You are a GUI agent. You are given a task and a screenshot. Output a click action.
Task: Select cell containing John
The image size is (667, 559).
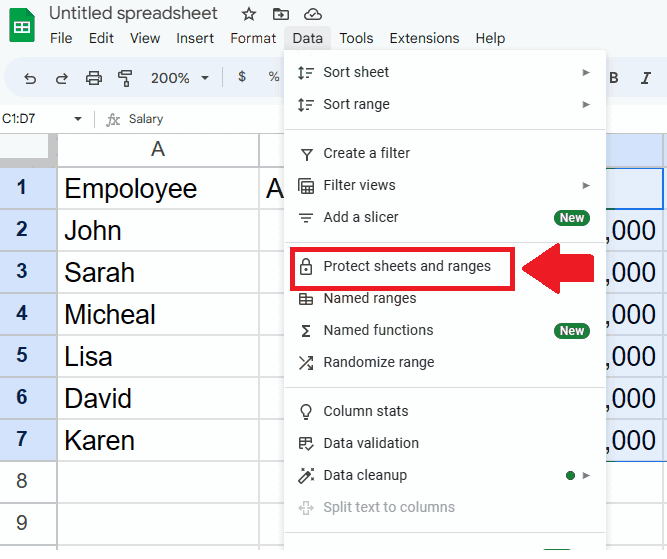point(158,230)
